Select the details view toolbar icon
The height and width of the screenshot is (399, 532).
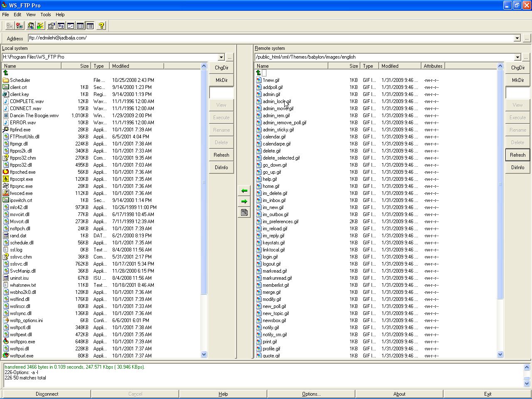pos(90,26)
